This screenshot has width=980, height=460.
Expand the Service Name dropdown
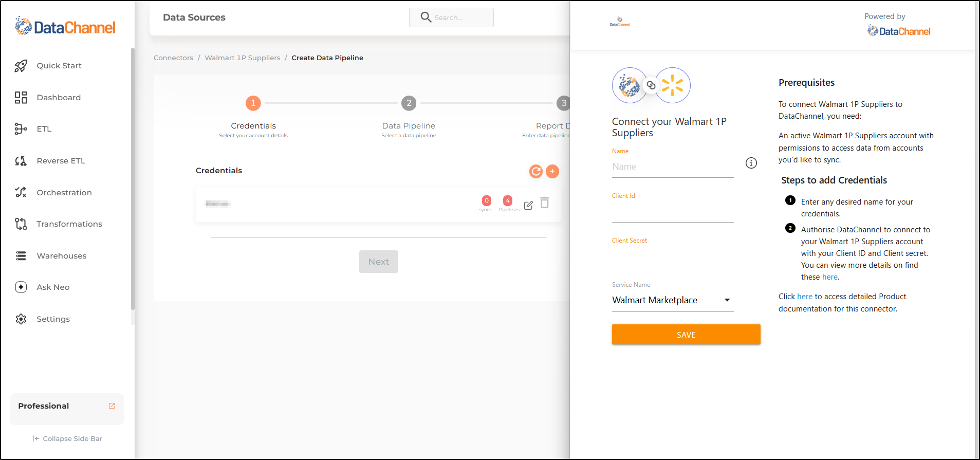(673, 300)
